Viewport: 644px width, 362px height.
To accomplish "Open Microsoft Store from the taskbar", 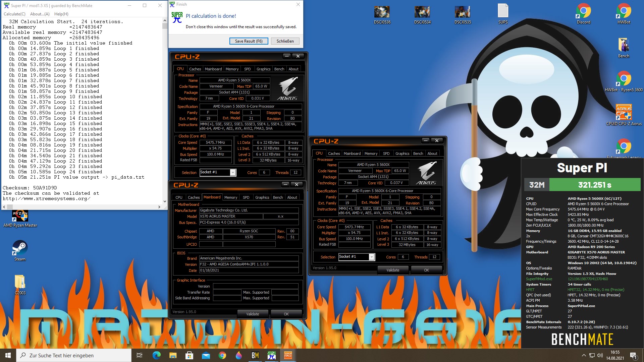I will click(189, 355).
